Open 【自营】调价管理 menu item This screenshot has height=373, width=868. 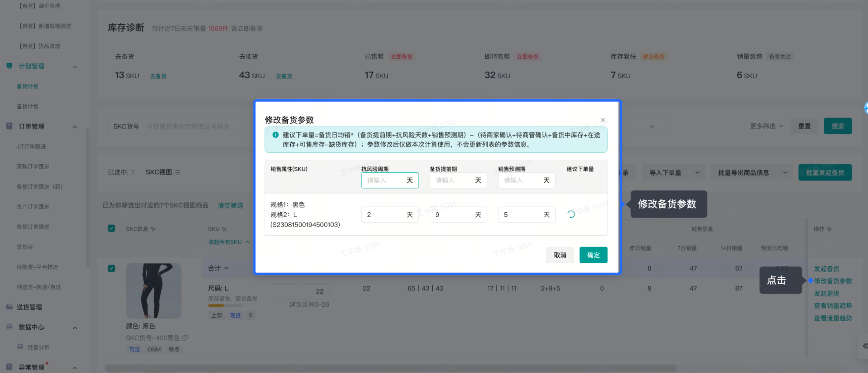tap(39, 6)
